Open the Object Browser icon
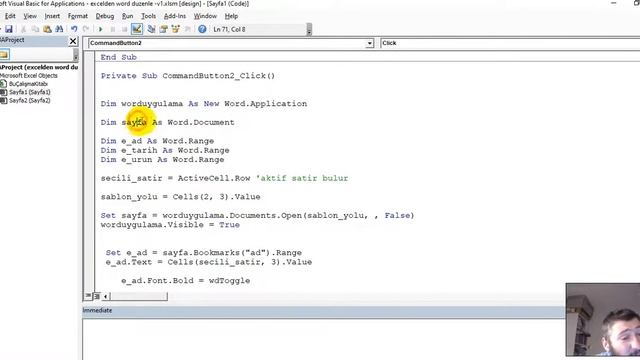 pos(176,29)
